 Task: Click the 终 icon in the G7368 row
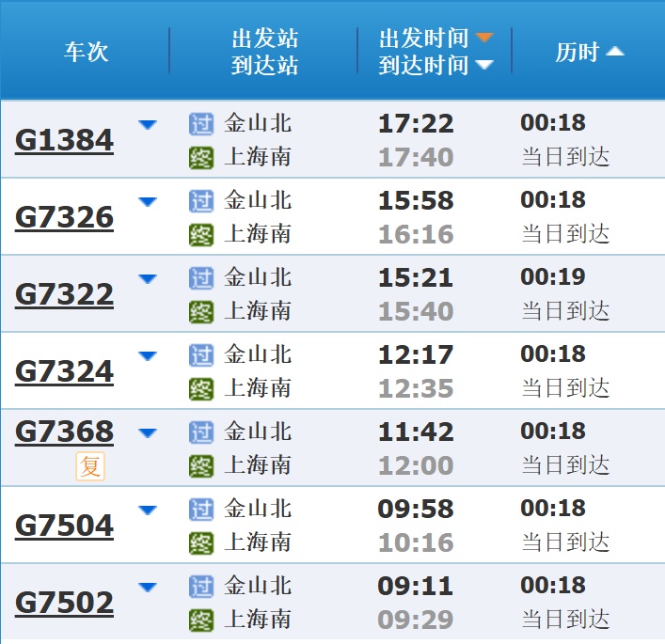point(201,466)
